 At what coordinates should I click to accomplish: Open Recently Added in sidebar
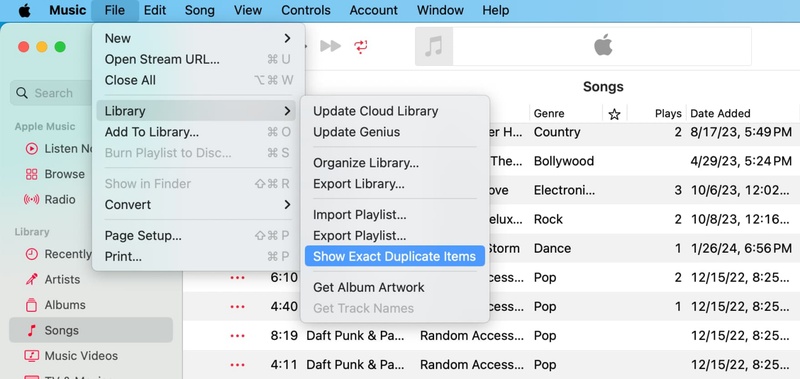point(59,254)
